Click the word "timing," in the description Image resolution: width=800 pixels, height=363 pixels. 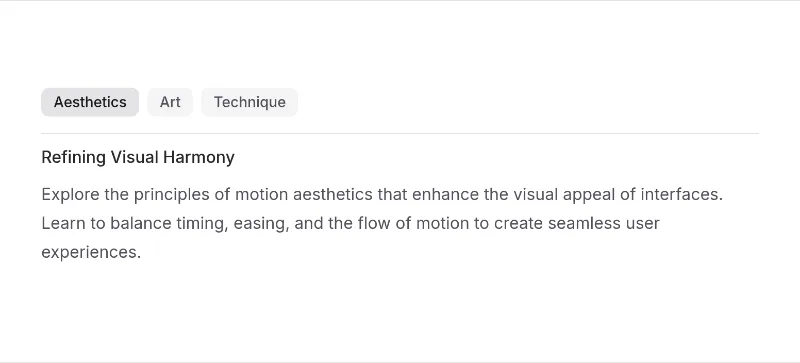202,224
